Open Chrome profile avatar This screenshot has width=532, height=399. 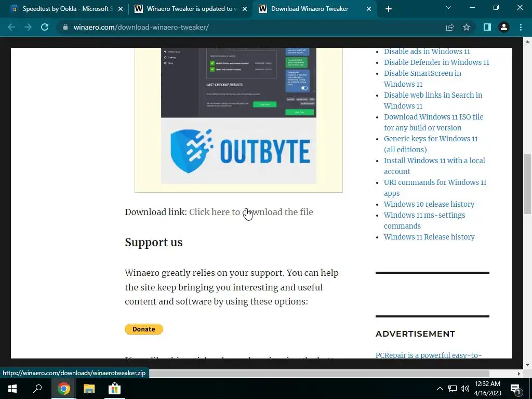pos(504,27)
